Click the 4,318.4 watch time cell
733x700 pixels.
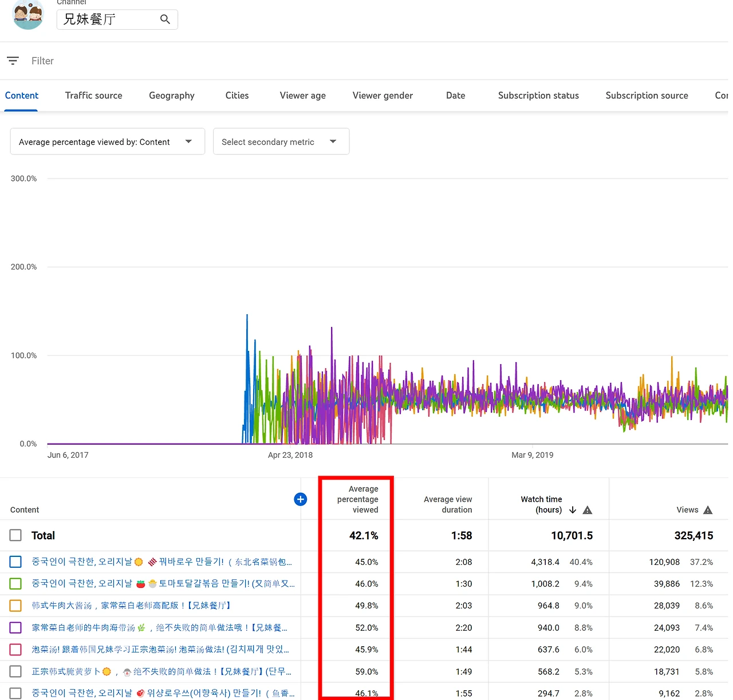(545, 562)
